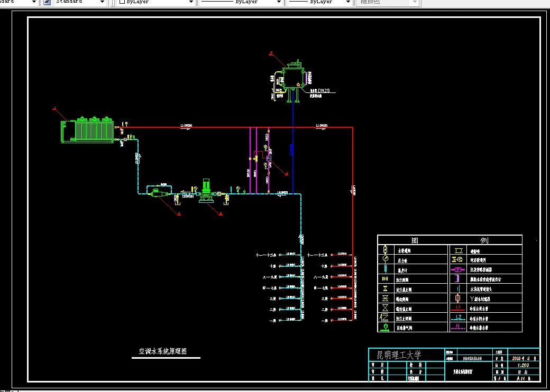Select the 昆明理工大学 title block text
Image resolution: width=550 pixels, height=392 pixels.
click(398, 355)
